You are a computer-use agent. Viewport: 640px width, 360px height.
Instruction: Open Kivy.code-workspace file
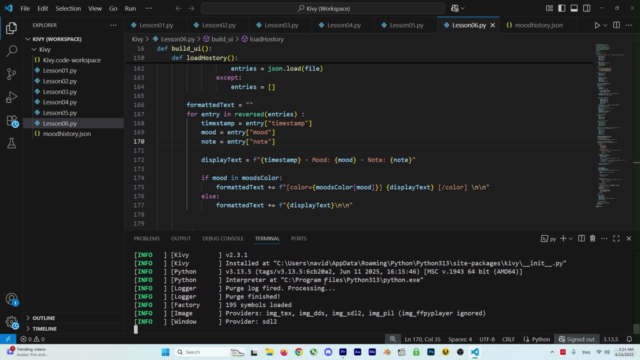[72, 60]
